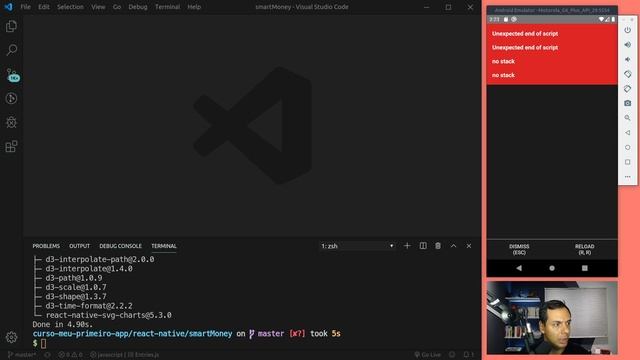Click Go Live in status bar

[x=427, y=355]
